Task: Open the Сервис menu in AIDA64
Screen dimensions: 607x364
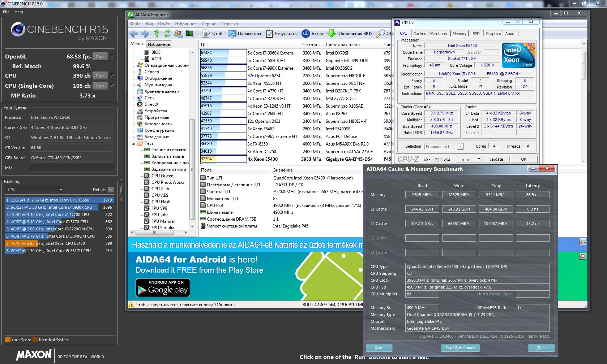Action: [x=209, y=24]
